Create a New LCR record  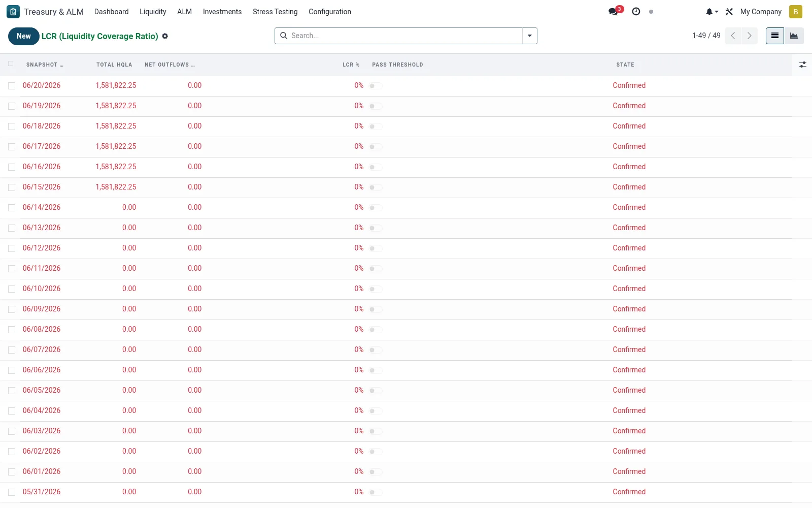24,36
